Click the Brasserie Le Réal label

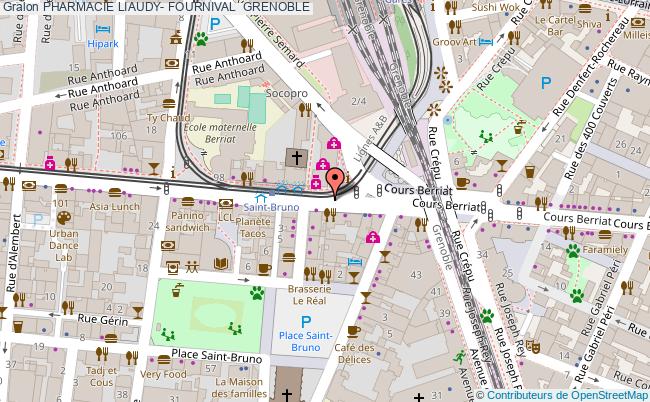tap(310, 295)
